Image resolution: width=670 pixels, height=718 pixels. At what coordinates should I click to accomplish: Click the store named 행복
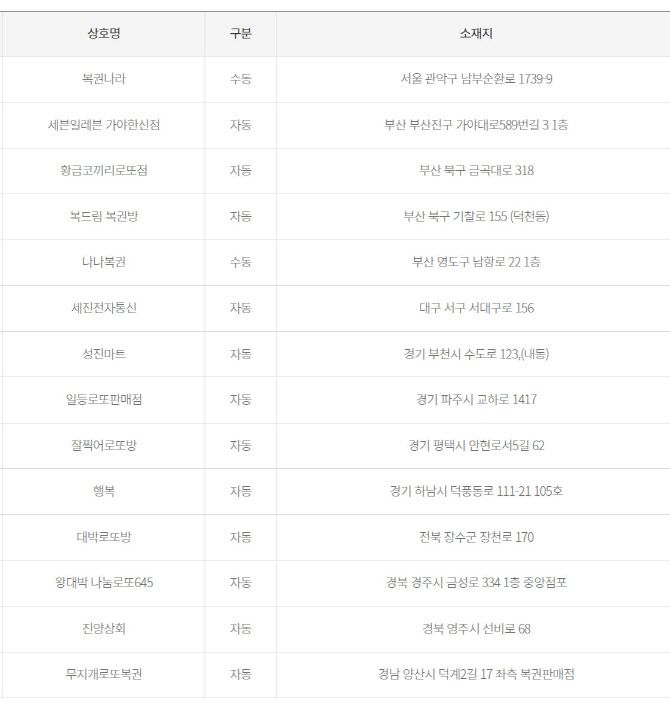(x=103, y=491)
